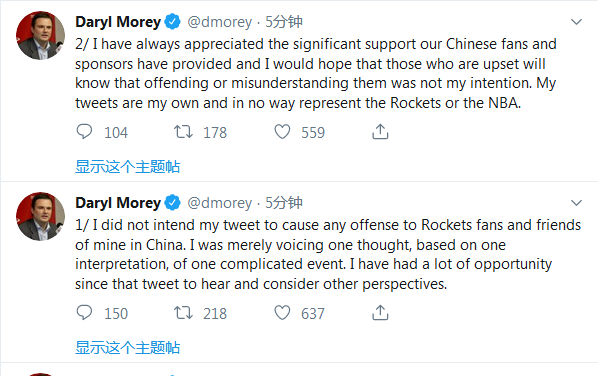Open the dropdown chevron on the 2/ tweet
The height and width of the screenshot is (376, 598).
coord(576,22)
